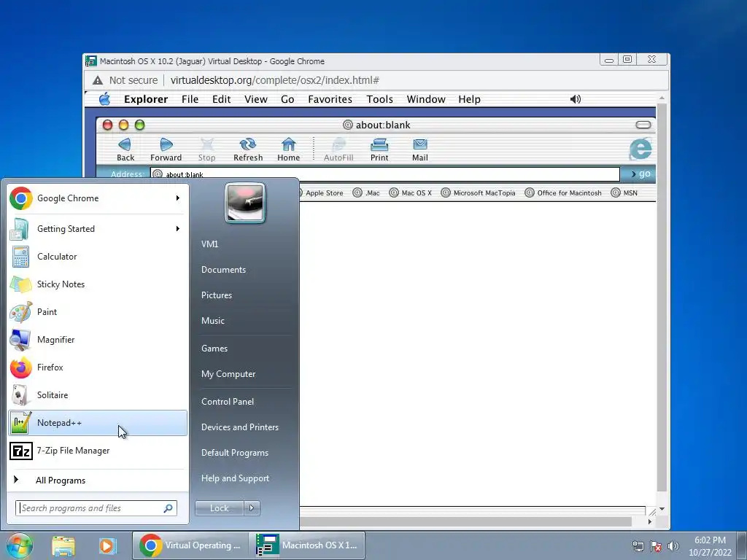The width and height of the screenshot is (747, 560).
Task: Launch Firefox from the Start menu
Action: (98, 367)
